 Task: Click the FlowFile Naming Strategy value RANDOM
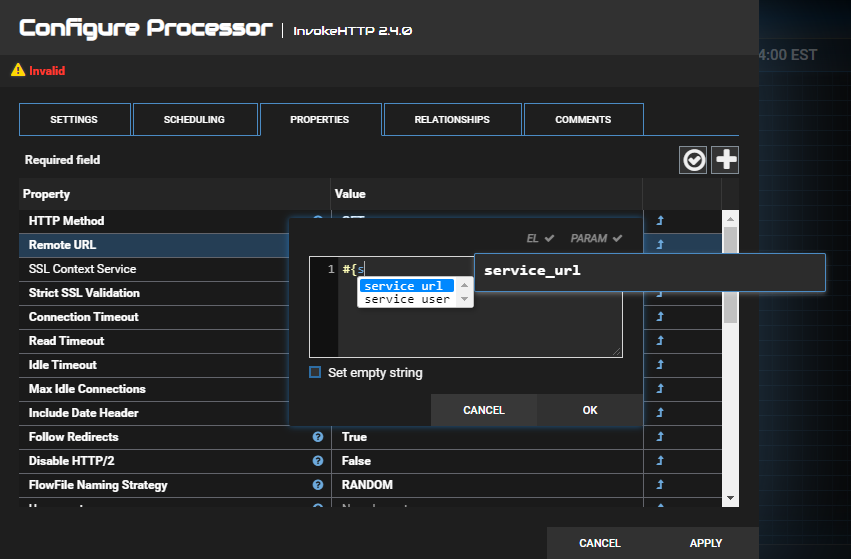[x=367, y=485]
